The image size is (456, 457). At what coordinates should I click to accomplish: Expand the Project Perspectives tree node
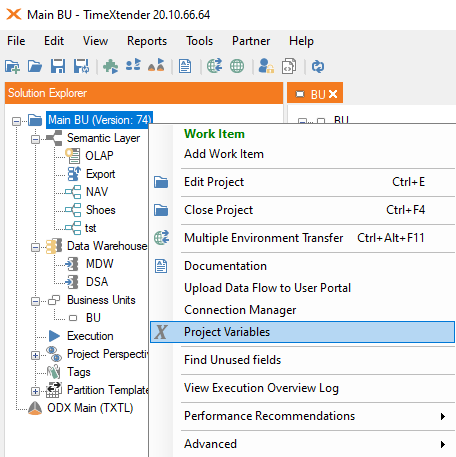pos(35,355)
